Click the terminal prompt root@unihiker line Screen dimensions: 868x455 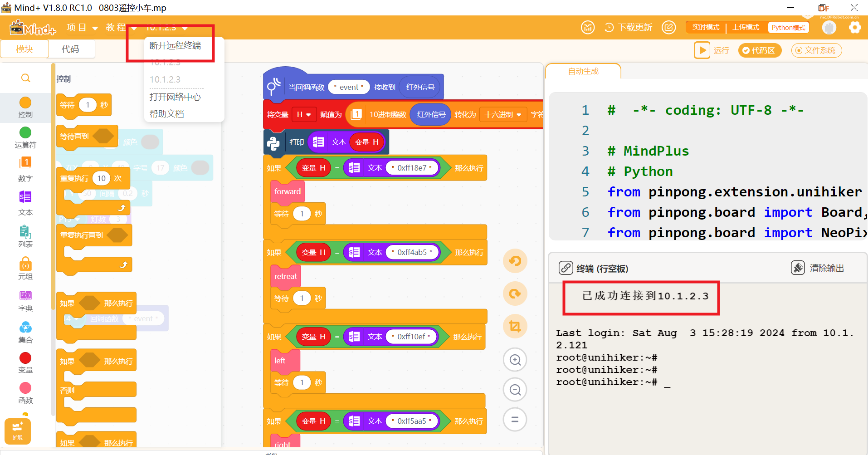613,382
